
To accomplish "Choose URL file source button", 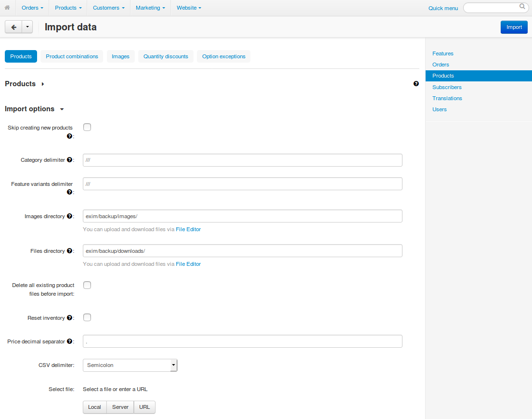I will (144, 407).
